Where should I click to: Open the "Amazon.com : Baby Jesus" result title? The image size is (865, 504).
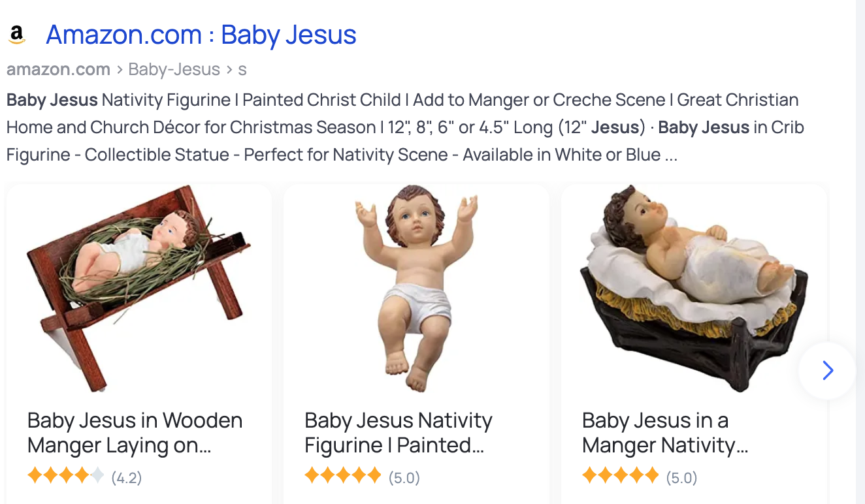pyautogui.click(x=201, y=35)
